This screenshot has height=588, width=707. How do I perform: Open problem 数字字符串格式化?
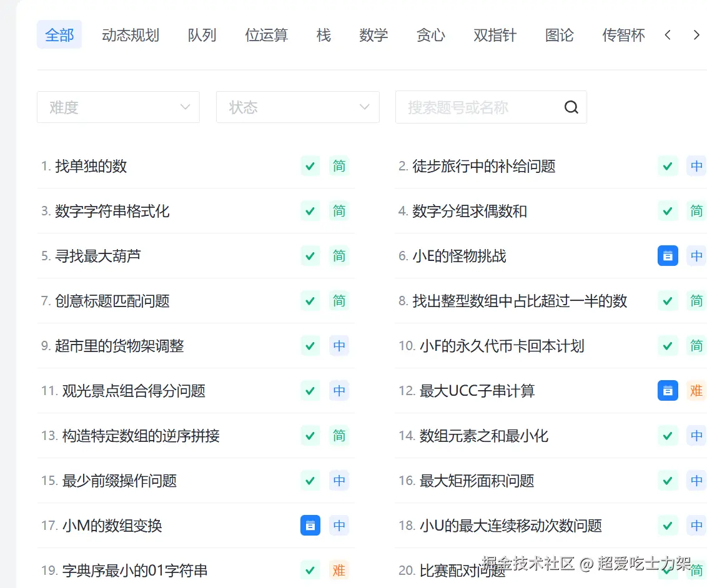coord(112,211)
